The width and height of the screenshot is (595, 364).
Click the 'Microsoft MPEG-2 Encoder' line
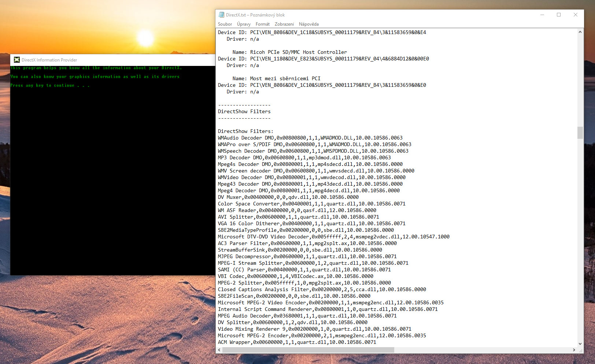click(322, 335)
